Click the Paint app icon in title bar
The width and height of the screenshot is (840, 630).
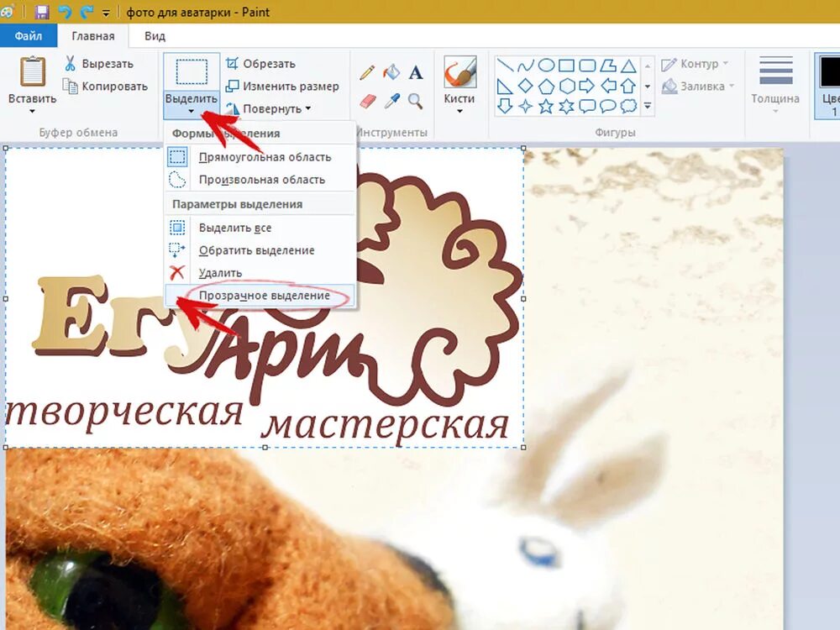[x=7, y=12]
